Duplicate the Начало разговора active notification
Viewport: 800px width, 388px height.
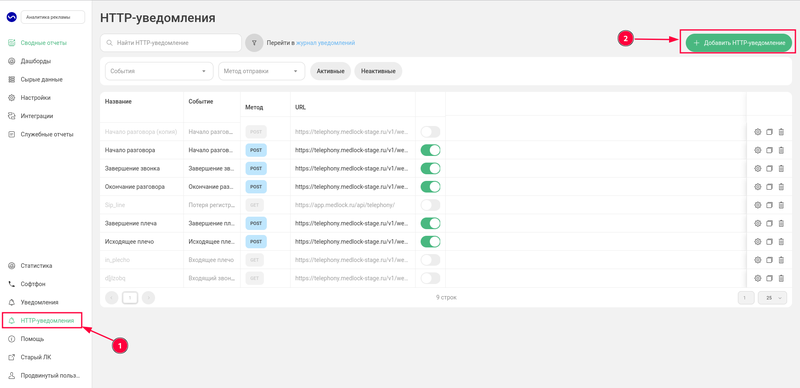tap(770, 150)
